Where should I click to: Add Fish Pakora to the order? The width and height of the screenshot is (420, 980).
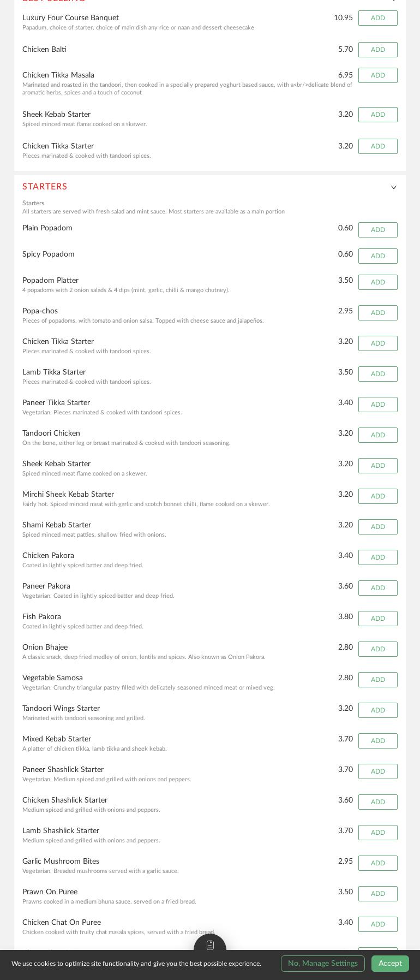(377, 619)
